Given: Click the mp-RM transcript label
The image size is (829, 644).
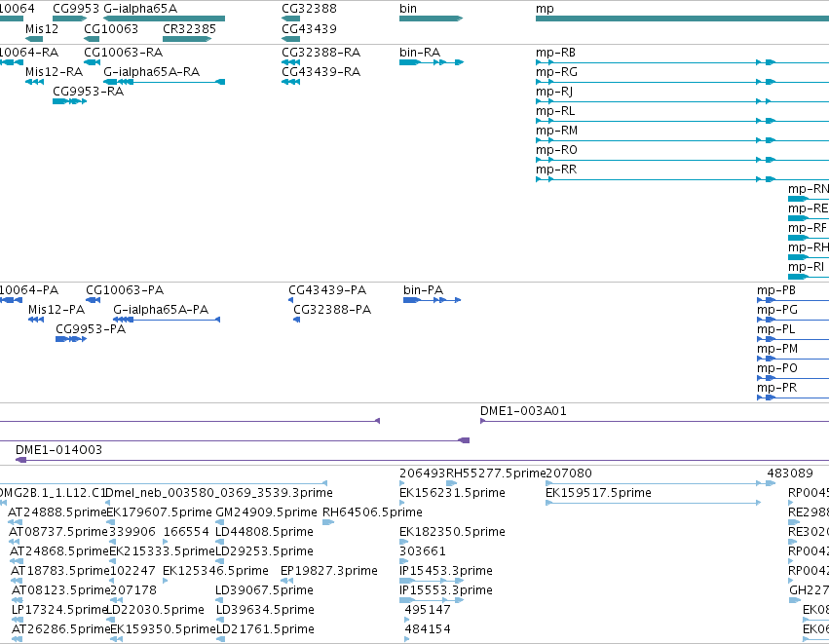Looking at the screenshot, I should pos(556,131).
